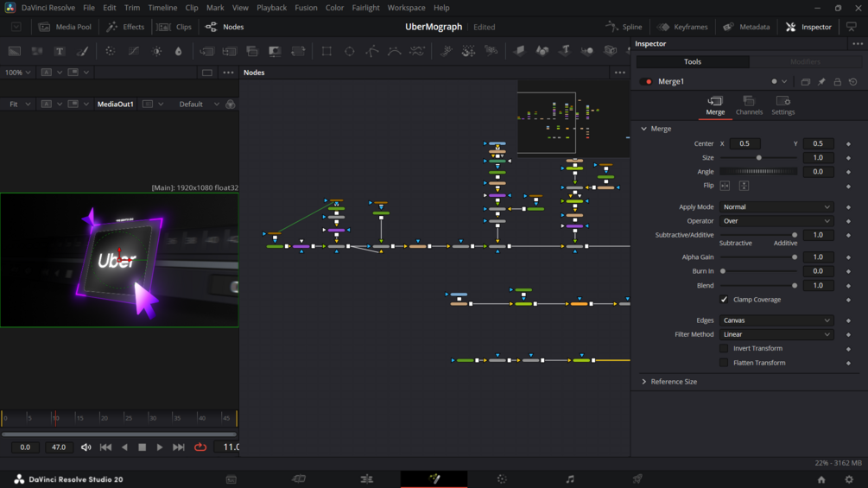Add a Matte Control node

(x=275, y=51)
